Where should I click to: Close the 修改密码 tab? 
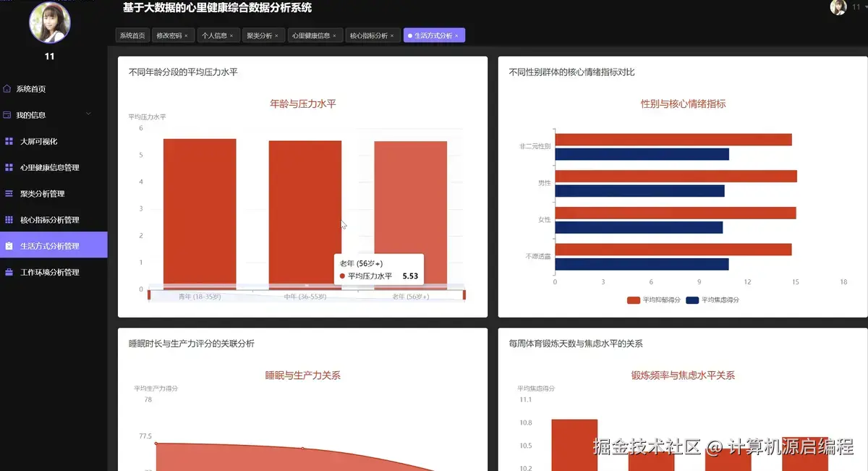pos(186,35)
